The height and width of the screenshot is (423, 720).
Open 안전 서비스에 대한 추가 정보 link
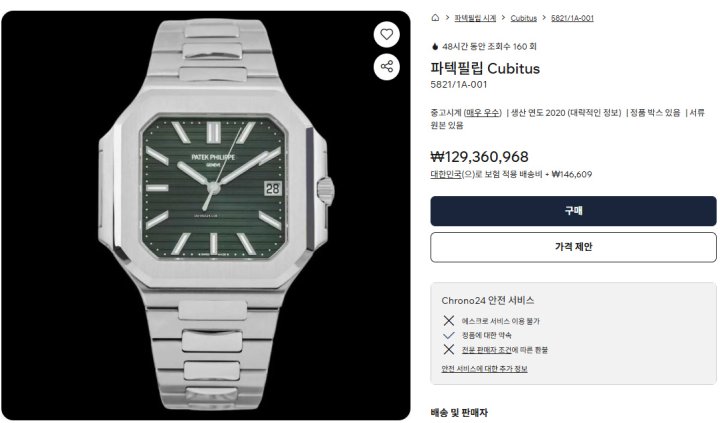point(484,368)
